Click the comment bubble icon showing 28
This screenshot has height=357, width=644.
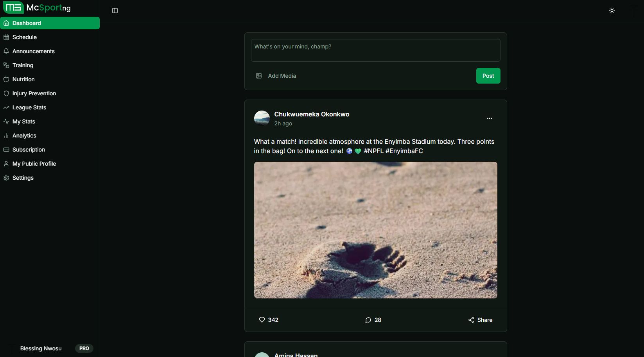pyautogui.click(x=368, y=320)
